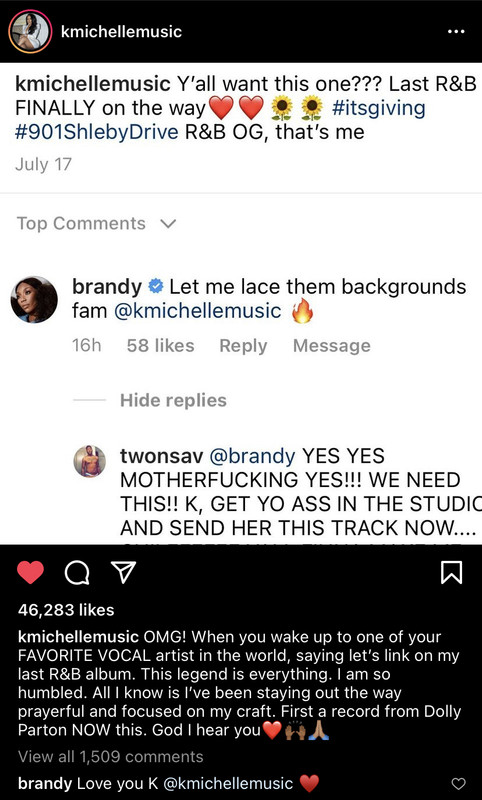
Task: Open the #901ShlebyDrive hashtag link
Action: pos(97,132)
